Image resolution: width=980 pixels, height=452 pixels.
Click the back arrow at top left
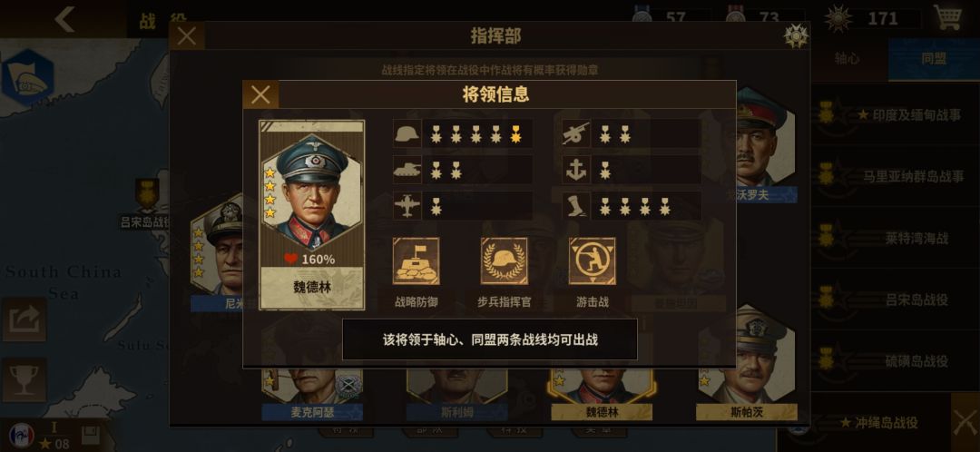(64, 19)
